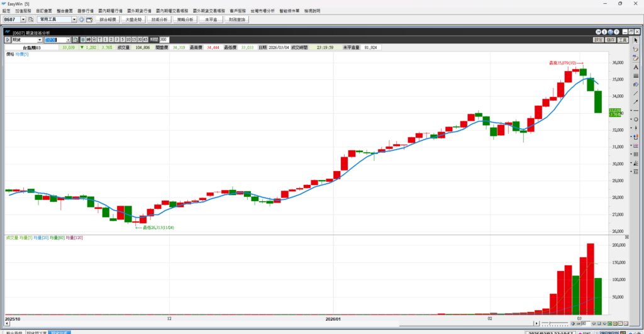Select the arrow pointer drawing tool
644x334 pixels.
coord(636,40)
